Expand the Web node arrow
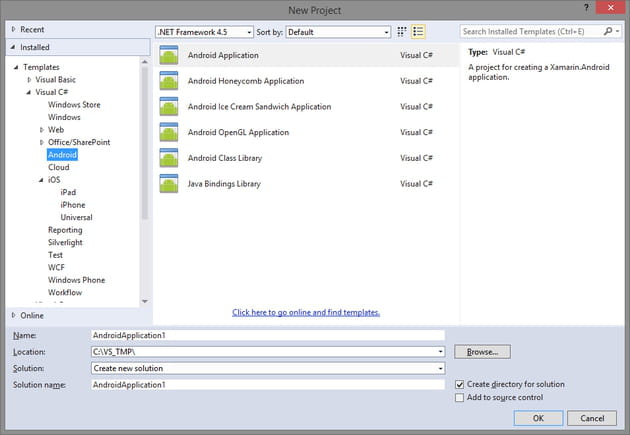The image size is (630, 435). [41, 130]
